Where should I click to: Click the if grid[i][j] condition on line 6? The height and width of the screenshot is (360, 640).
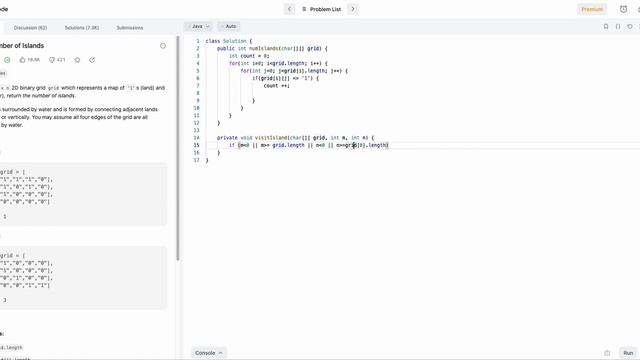pyautogui.click(x=285, y=78)
